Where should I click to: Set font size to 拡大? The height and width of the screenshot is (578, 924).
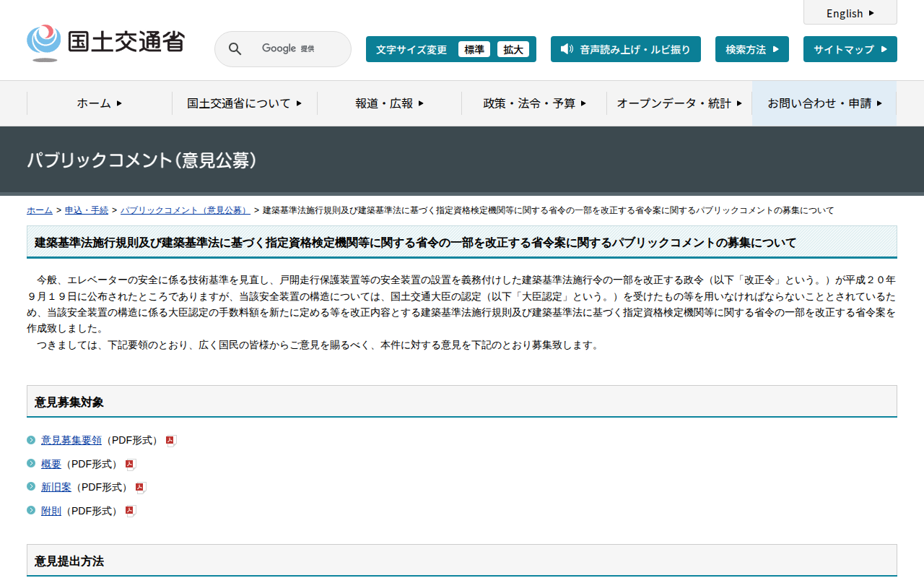(x=513, y=49)
